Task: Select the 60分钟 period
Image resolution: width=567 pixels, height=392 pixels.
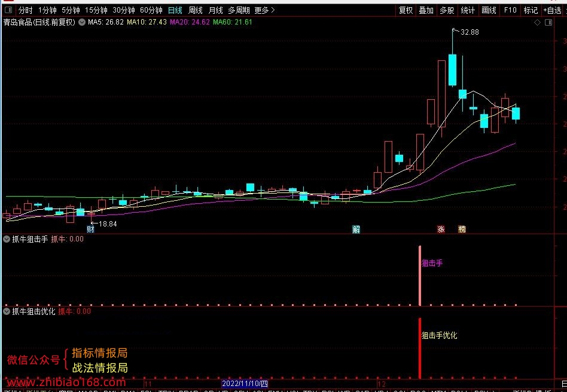Action: [151, 11]
